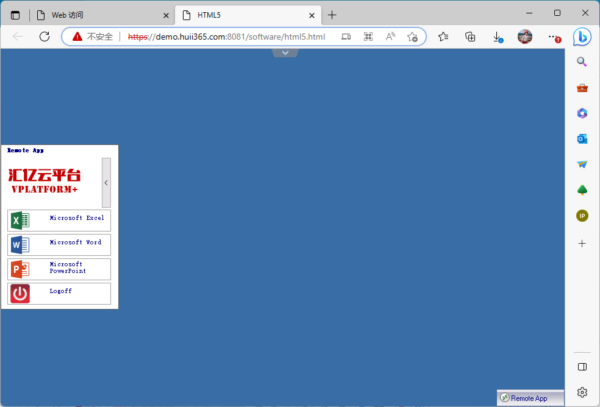The width and height of the screenshot is (600, 407).
Task: Refresh the current page
Action: (x=44, y=36)
